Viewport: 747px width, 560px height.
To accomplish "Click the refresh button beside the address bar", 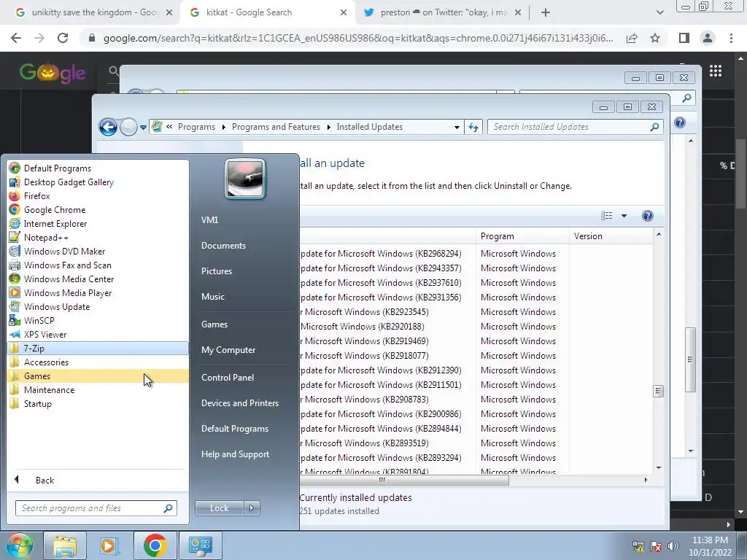I will 473,127.
